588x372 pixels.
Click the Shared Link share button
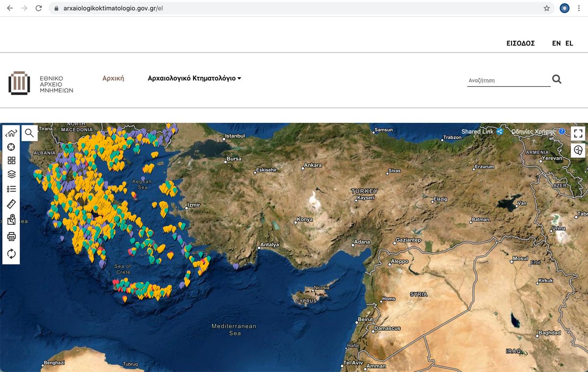[482, 132]
